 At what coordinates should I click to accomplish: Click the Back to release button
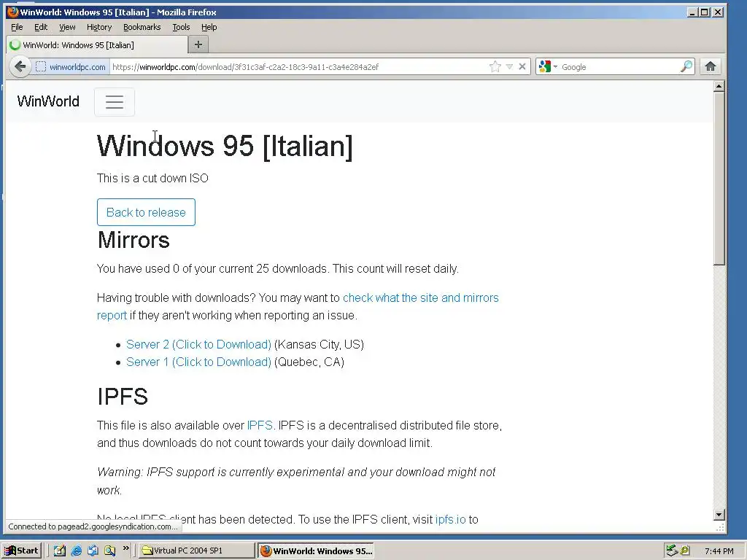tap(146, 212)
